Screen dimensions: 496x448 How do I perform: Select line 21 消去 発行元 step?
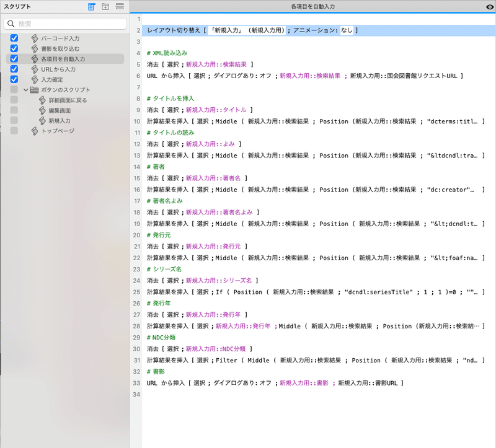[x=197, y=247]
